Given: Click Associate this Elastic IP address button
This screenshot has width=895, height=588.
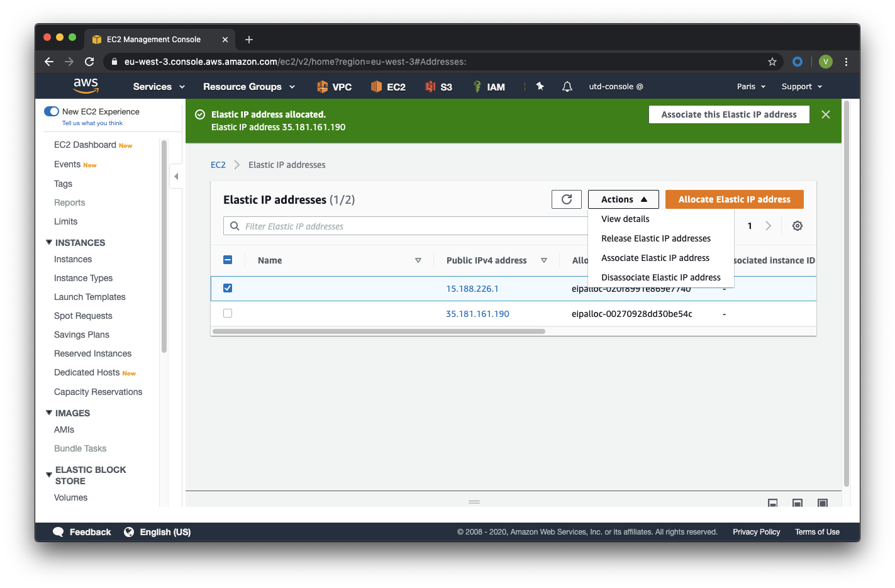Looking at the screenshot, I should (x=729, y=114).
